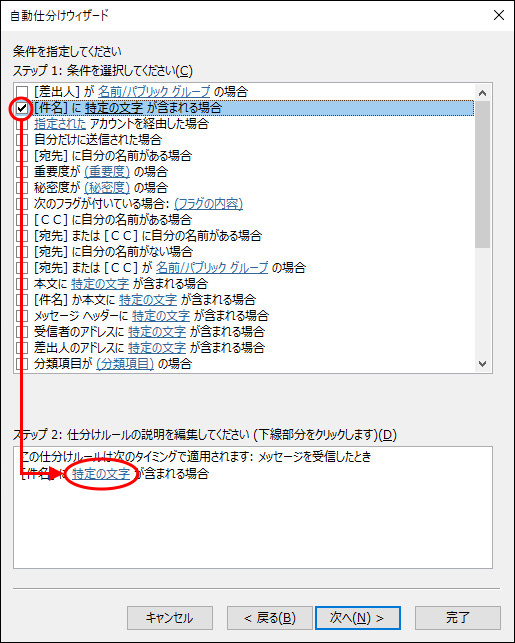Enable the 自分だけに送信された場合 checkbox

(x=22, y=140)
